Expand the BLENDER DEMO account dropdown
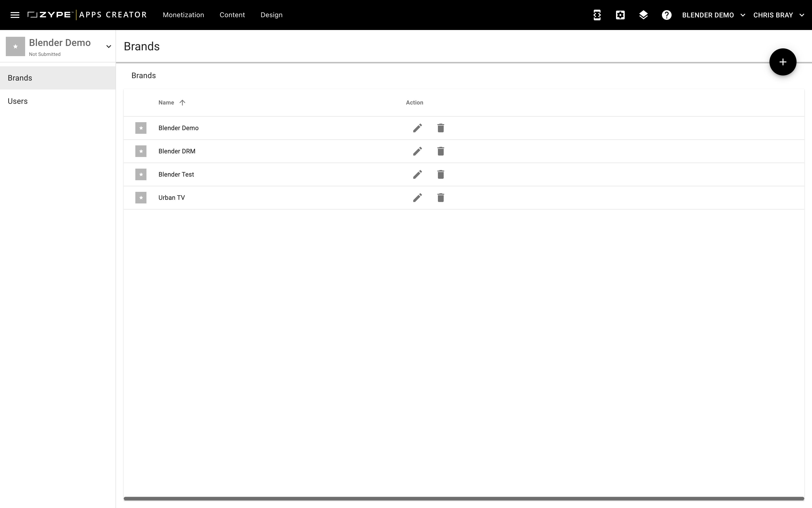The image size is (812, 508). click(x=713, y=15)
